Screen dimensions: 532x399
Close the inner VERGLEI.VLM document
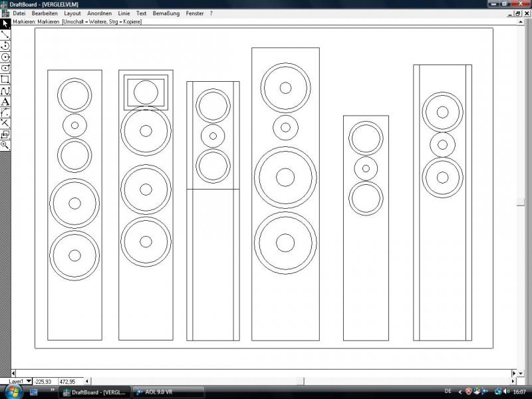[527, 13]
